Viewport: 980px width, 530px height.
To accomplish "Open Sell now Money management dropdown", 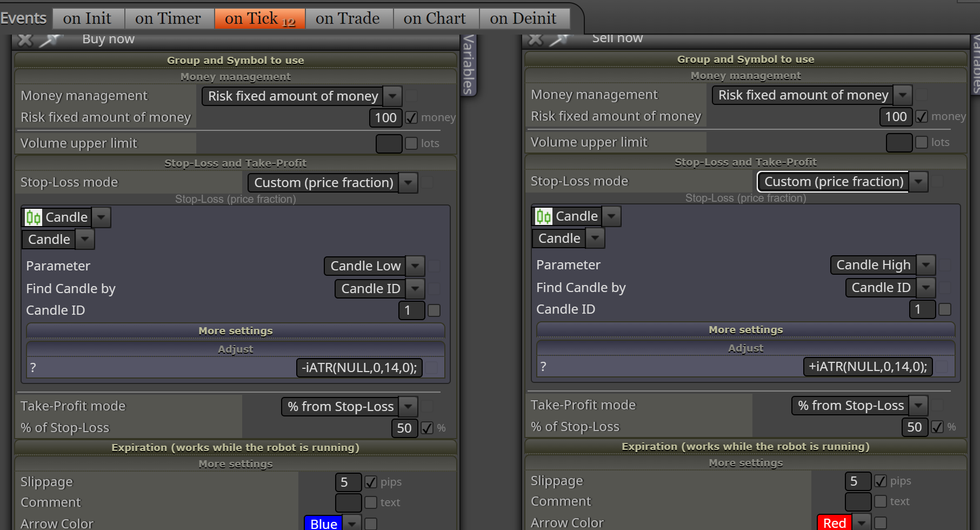I will click(x=812, y=95).
